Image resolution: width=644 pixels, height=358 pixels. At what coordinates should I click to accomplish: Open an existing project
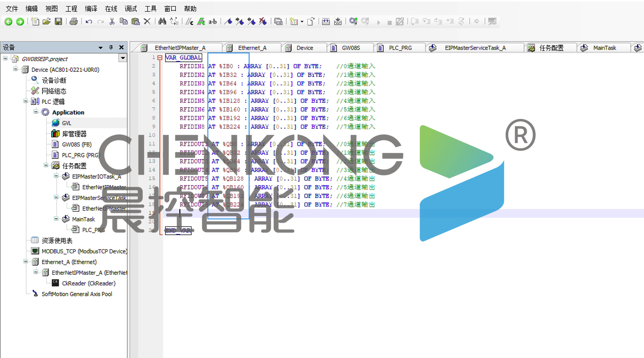tap(47, 21)
